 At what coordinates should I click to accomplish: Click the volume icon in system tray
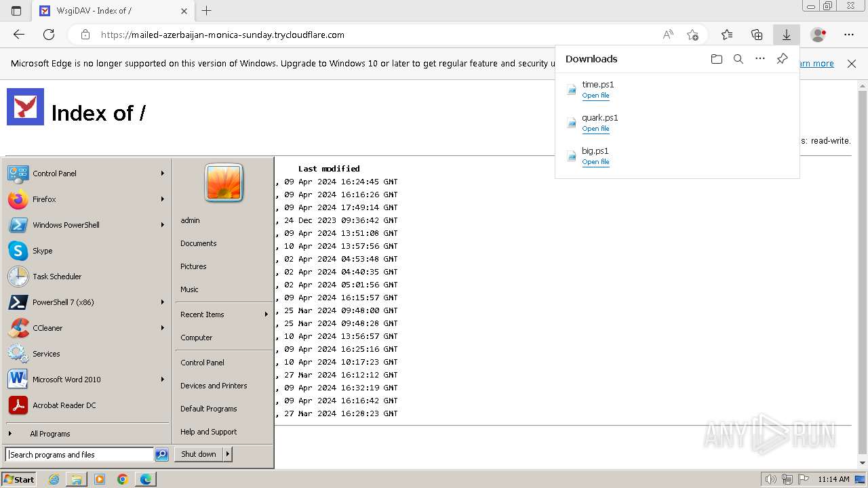771,479
